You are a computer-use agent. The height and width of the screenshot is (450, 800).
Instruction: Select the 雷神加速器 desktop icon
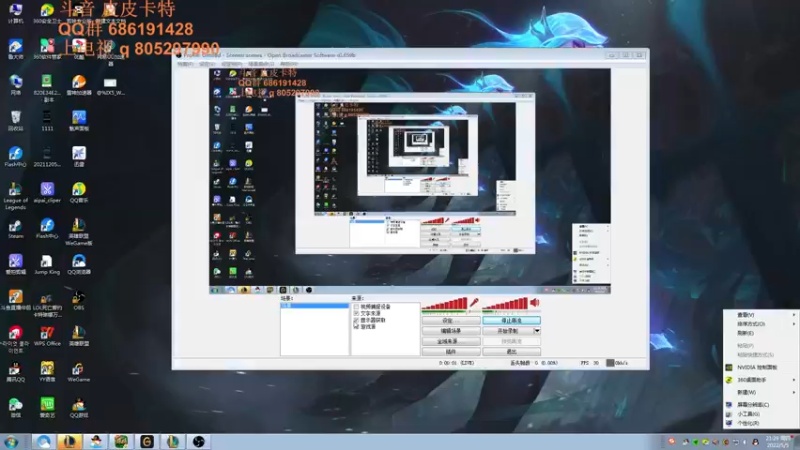79,85
